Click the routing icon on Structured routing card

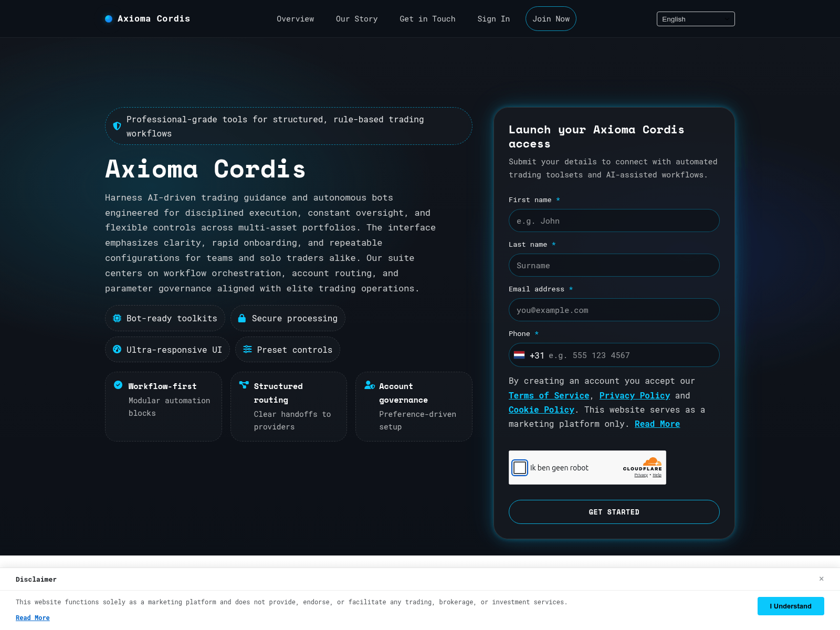[244, 385]
